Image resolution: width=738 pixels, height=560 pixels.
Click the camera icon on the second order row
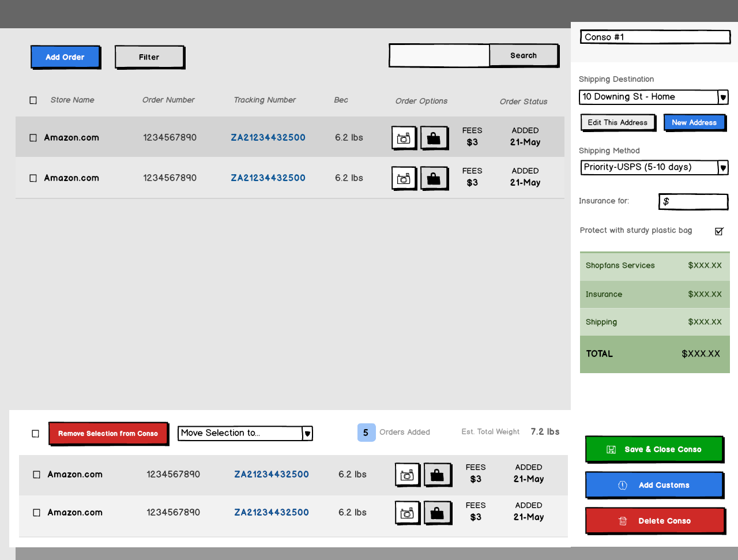[x=404, y=178]
